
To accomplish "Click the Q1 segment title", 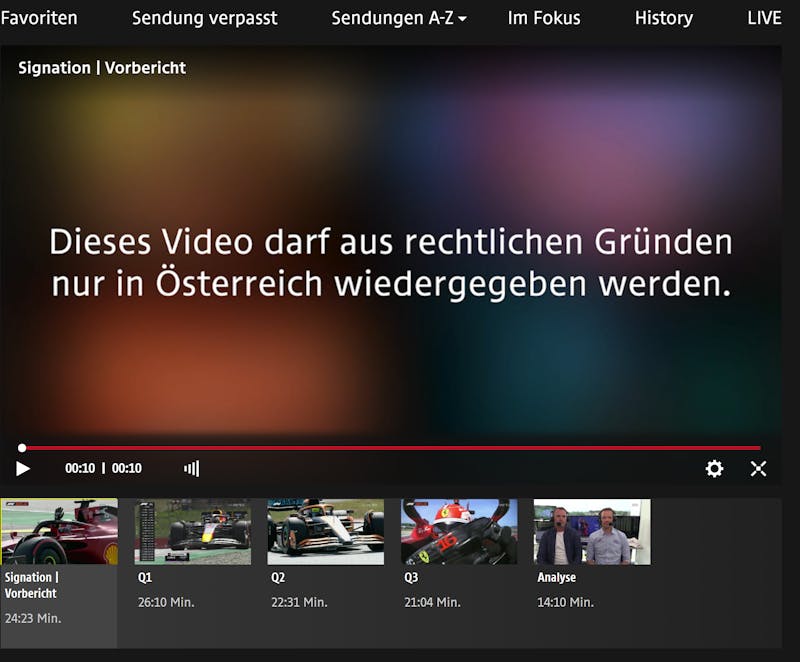I will tap(145, 577).
